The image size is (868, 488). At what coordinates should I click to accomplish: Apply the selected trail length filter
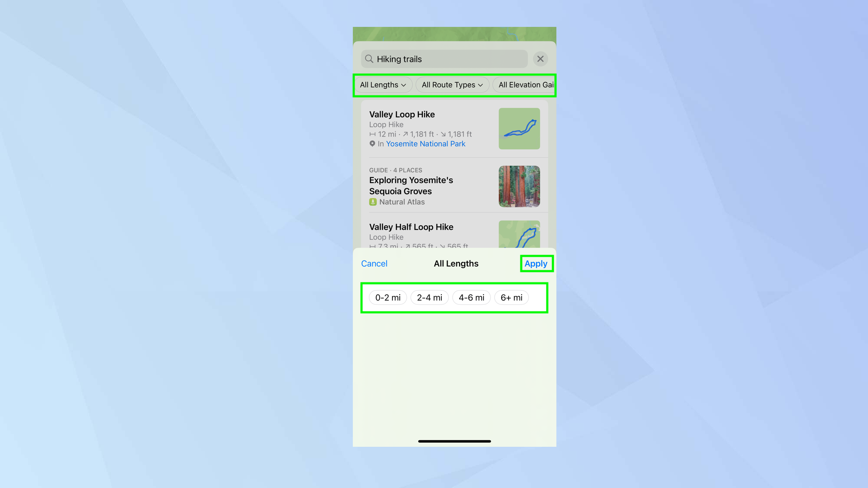(536, 263)
